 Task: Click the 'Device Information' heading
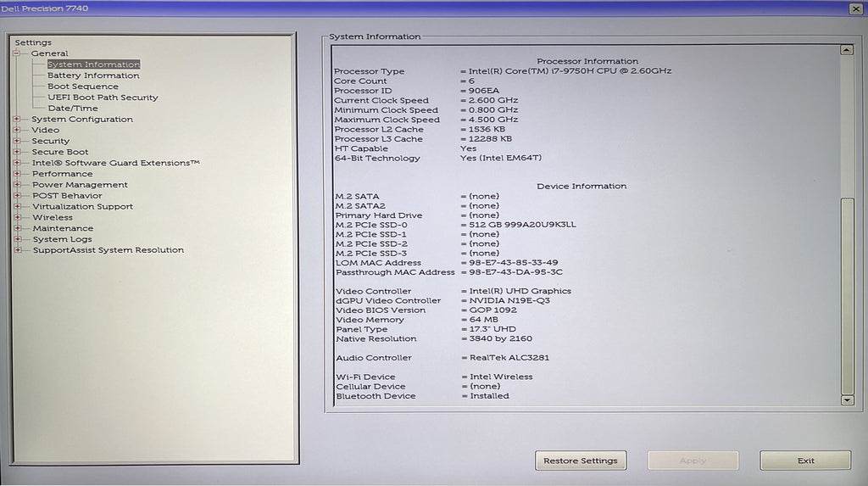(581, 187)
